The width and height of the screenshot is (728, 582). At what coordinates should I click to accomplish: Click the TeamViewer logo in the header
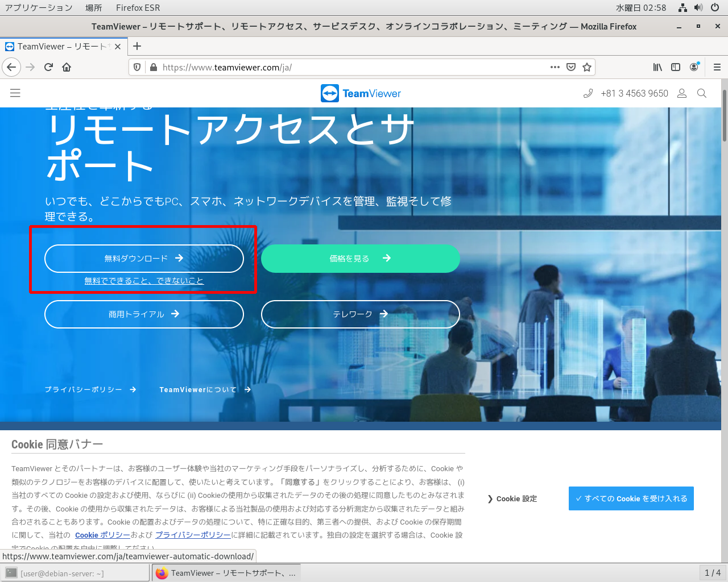[361, 93]
